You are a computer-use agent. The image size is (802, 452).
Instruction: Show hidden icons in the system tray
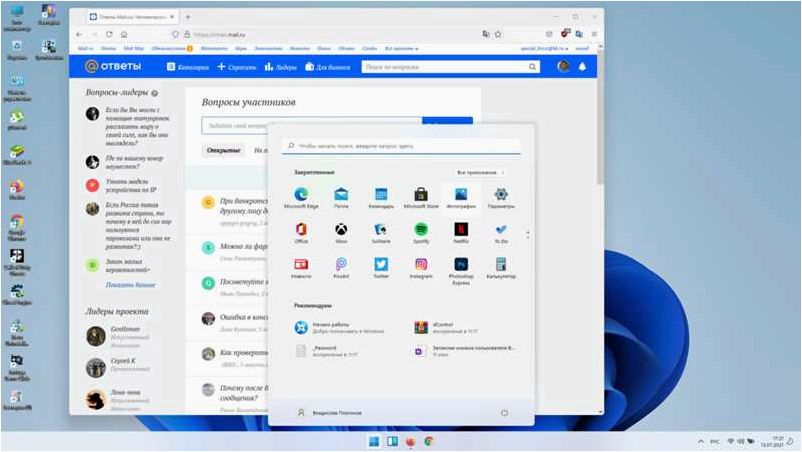point(700,441)
